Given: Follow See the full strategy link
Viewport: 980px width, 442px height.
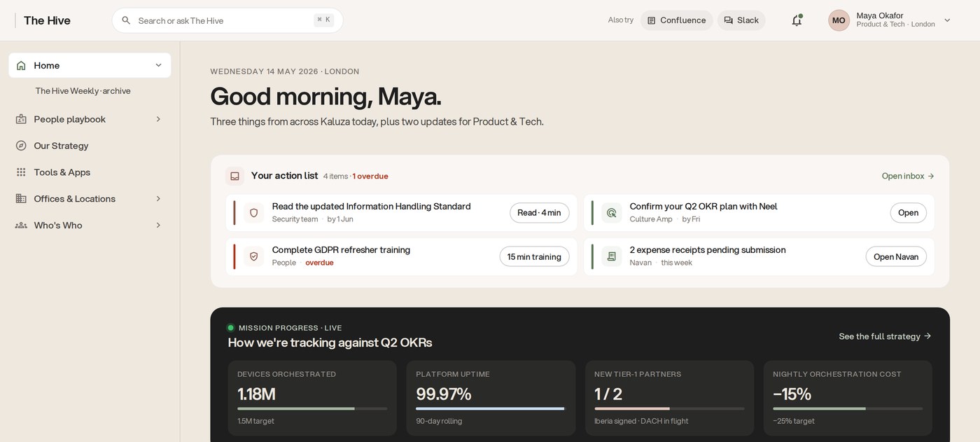Looking at the screenshot, I should (x=885, y=336).
